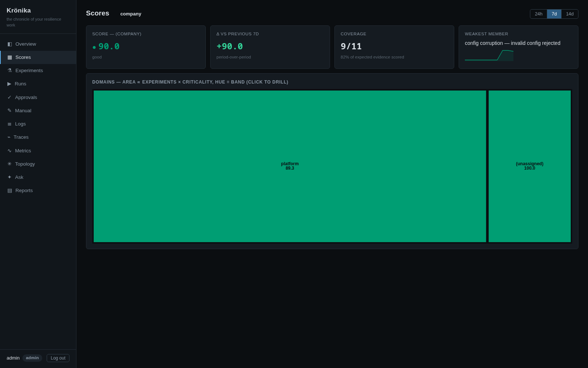This screenshot has height=368, width=588.
Task: Click the 'good' score band label
Action: [97, 57]
